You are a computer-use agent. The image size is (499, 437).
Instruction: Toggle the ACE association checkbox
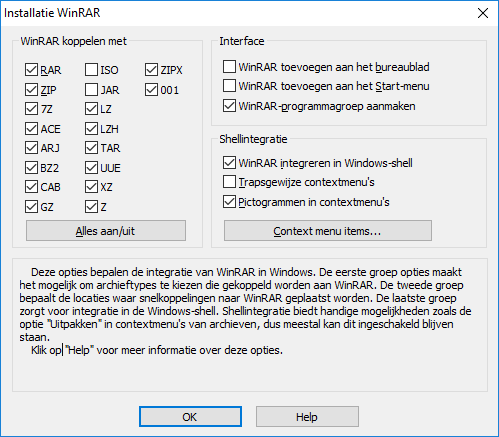[x=31, y=128]
